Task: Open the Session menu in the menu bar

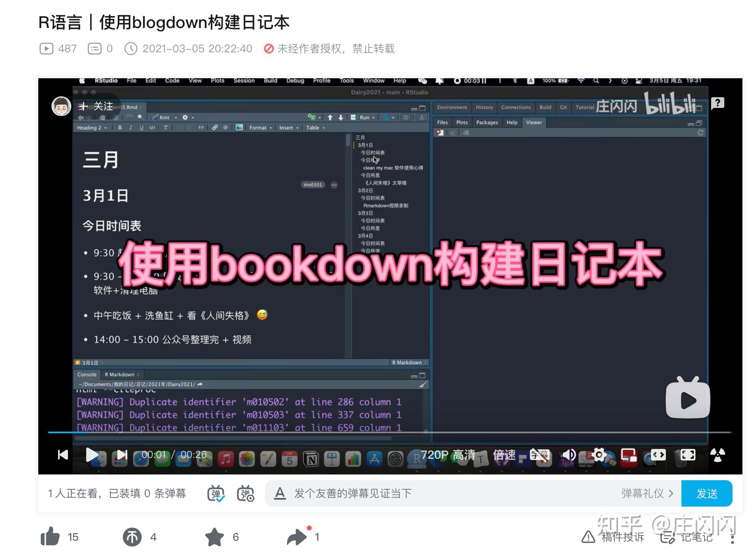Action: pyautogui.click(x=244, y=81)
